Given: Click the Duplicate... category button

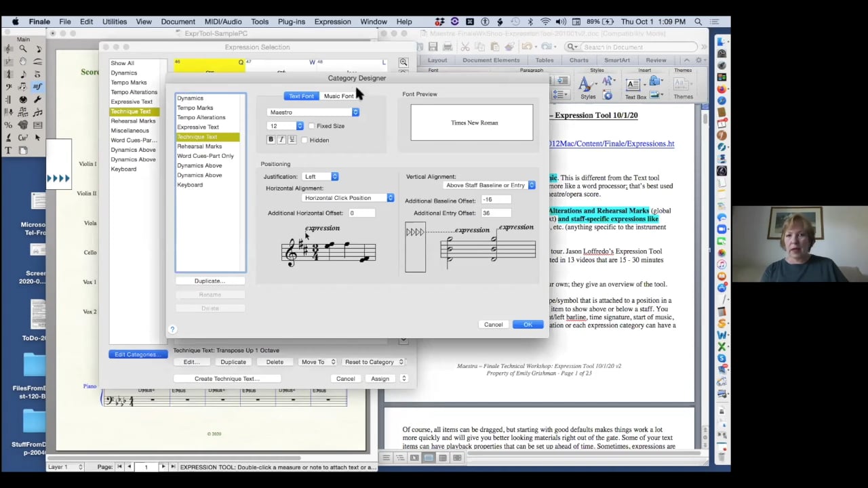Looking at the screenshot, I should click(210, 281).
